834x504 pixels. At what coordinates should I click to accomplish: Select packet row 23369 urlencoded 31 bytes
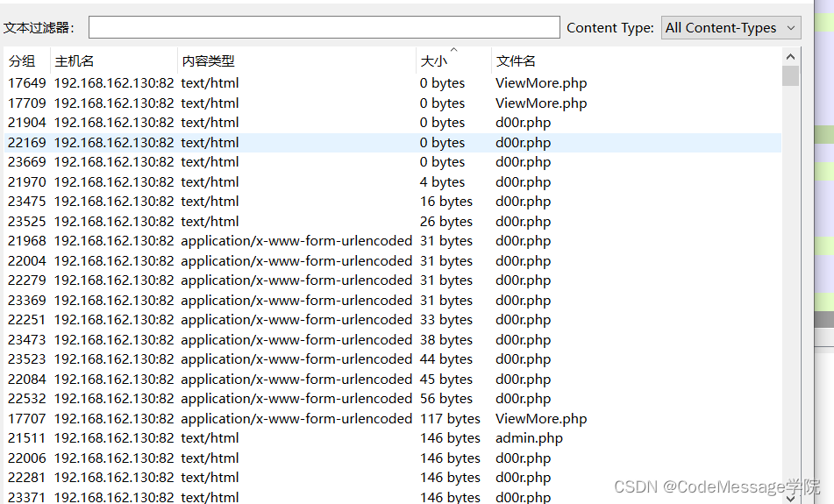(x=393, y=301)
